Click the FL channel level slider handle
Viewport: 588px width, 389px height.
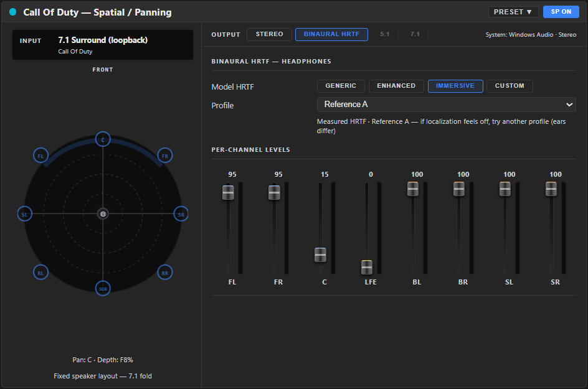[228, 192]
